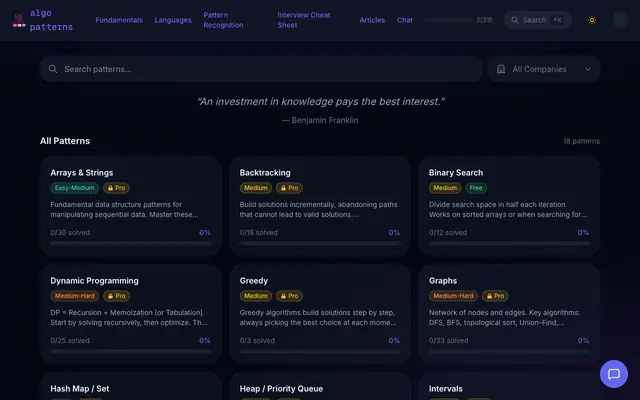Viewport: 640px width, 400px height.
Task: Open the Fundamentals nav item
Action: 119,20
